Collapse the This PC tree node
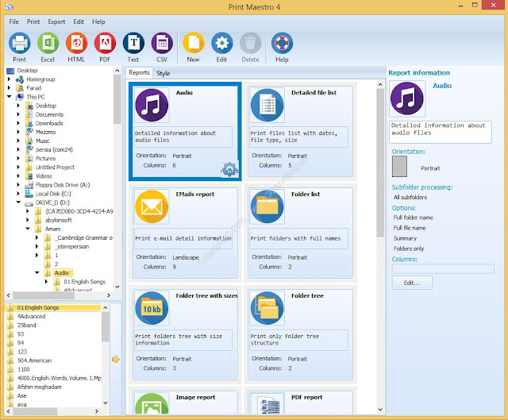Screen dimensions: 508x420 click(x=9, y=97)
